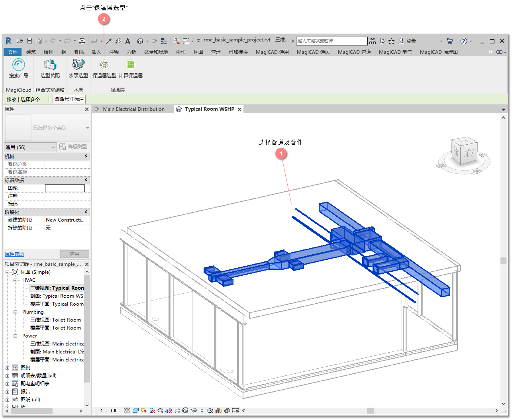
Task: Click the Switch Windows icon
Action: 186,41
